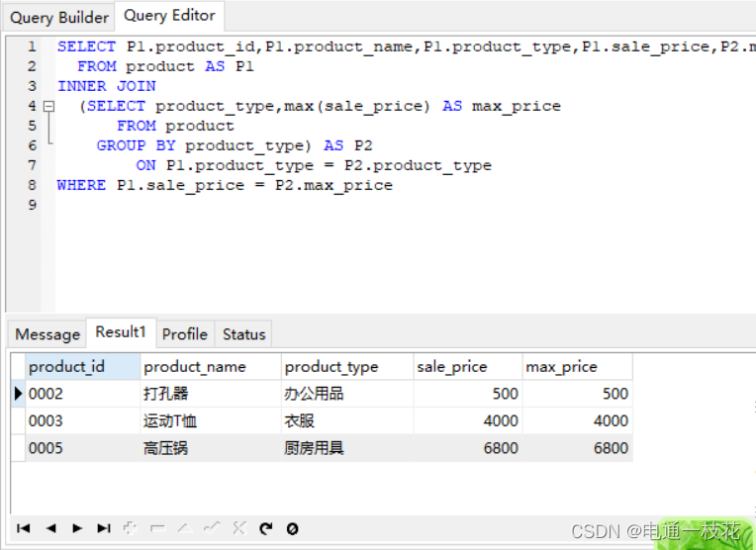Image resolution: width=756 pixels, height=550 pixels.
Task: Refresh the result grid
Action: tap(265, 528)
